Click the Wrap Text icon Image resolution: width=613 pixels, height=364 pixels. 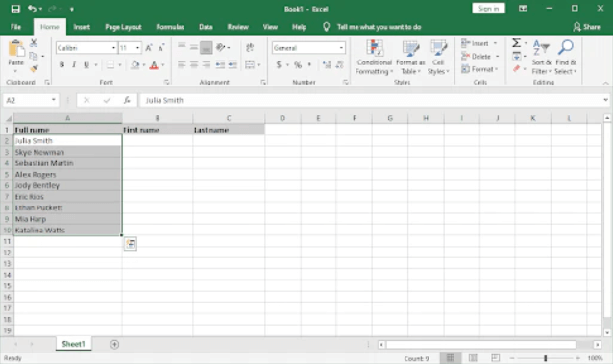click(250, 48)
